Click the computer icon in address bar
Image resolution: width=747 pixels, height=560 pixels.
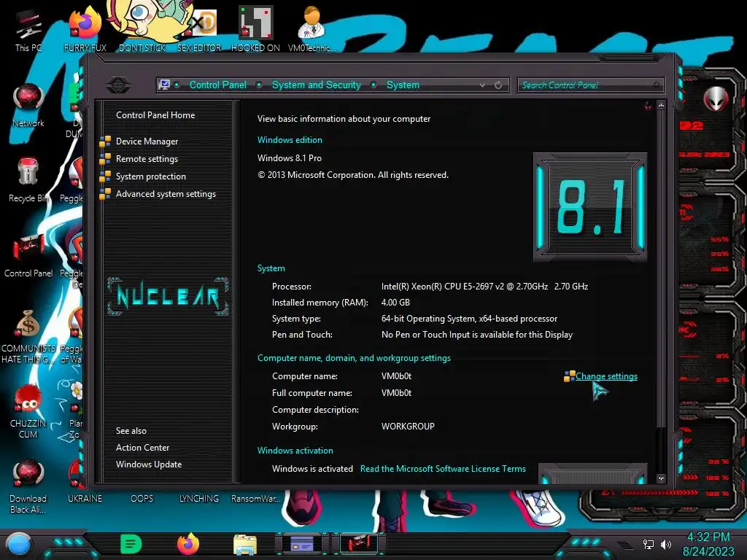[164, 85]
